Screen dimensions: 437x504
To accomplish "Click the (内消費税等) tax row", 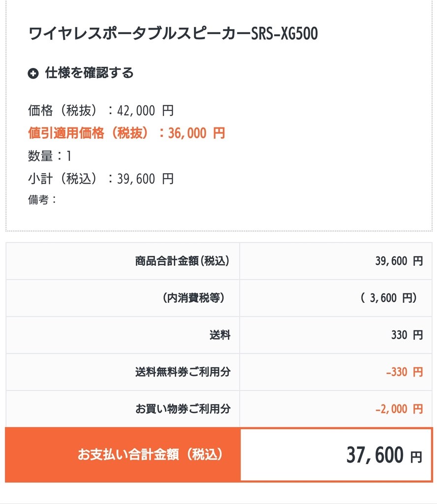I will coord(218,298).
